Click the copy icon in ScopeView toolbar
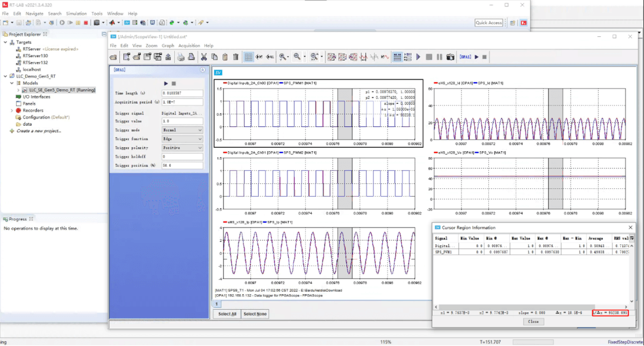The height and width of the screenshot is (346, 644). click(215, 57)
